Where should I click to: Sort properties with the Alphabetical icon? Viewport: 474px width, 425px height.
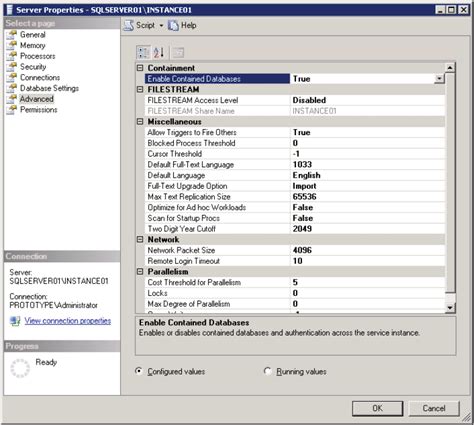point(159,52)
